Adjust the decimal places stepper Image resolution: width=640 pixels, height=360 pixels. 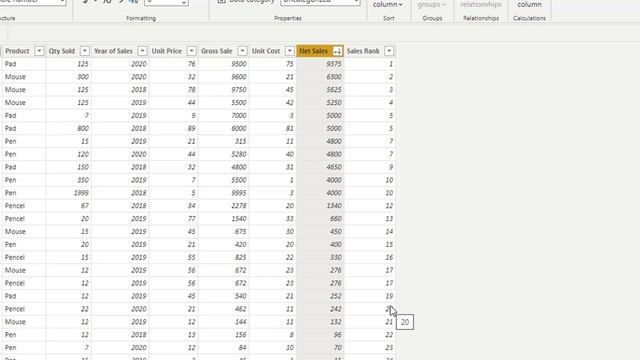[184, 2]
